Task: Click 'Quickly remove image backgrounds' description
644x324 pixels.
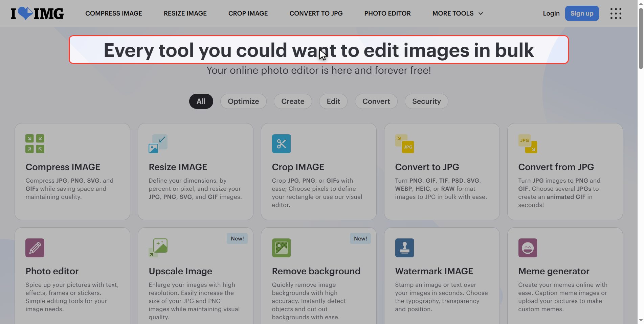Action: pos(309,301)
